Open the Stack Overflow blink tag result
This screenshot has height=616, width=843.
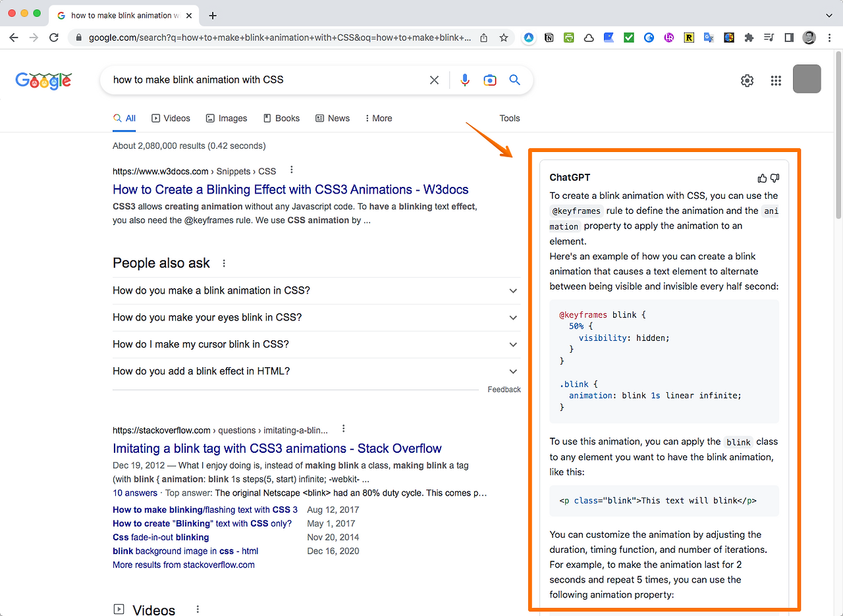[277, 449]
